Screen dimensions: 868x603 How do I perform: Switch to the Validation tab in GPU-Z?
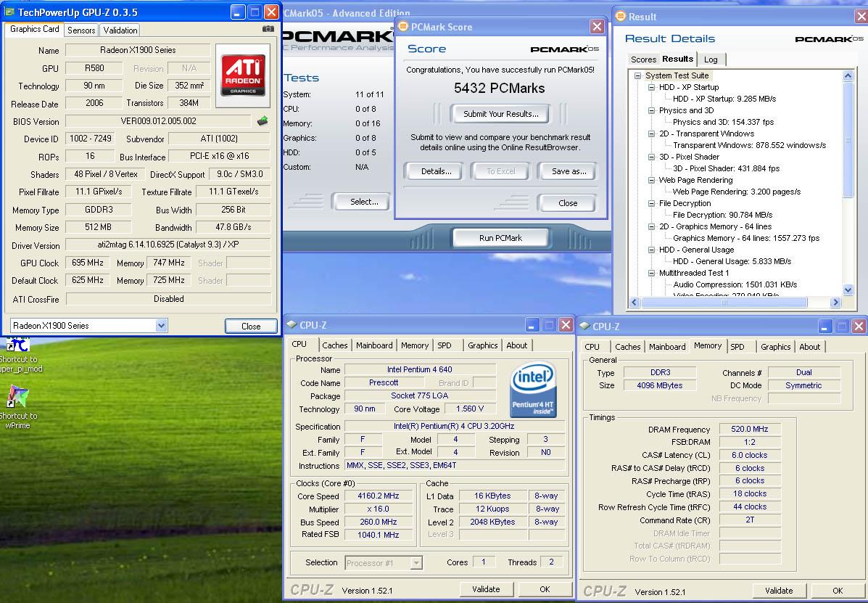click(120, 30)
